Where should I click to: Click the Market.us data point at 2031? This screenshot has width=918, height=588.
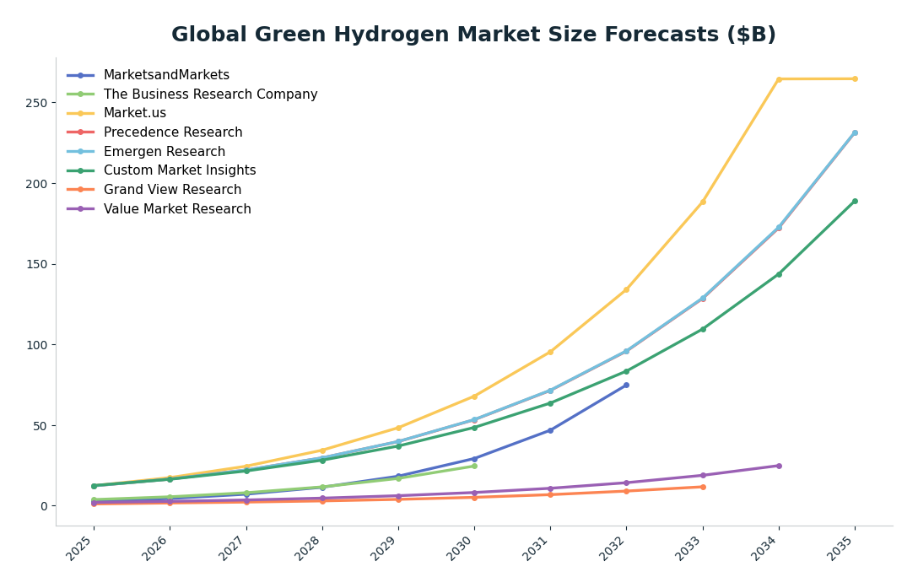click(x=550, y=352)
